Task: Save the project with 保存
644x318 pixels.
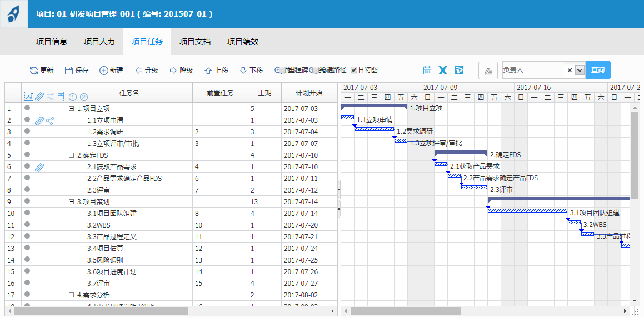Action: pos(69,70)
